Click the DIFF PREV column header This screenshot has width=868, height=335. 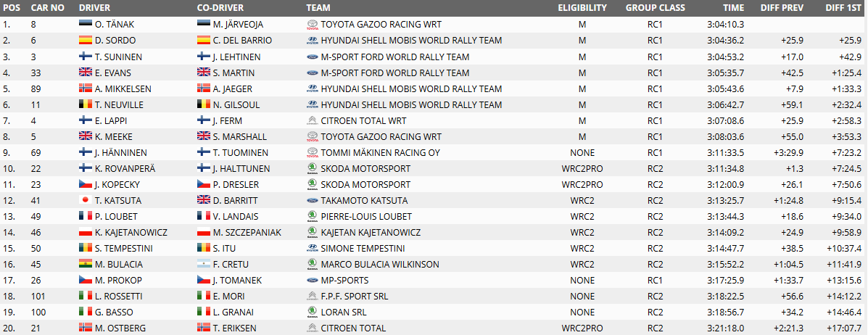pos(782,8)
